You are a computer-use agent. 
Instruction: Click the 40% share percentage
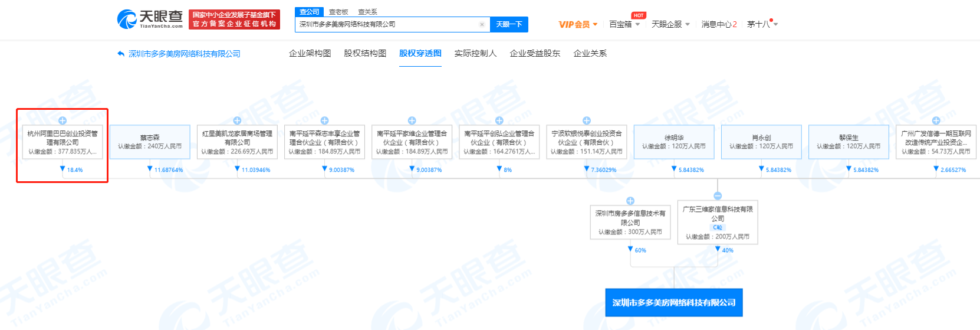point(728,250)
